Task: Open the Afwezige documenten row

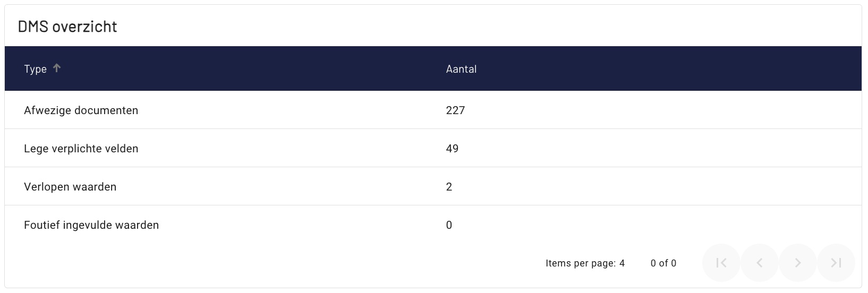Action: [433, 110]
